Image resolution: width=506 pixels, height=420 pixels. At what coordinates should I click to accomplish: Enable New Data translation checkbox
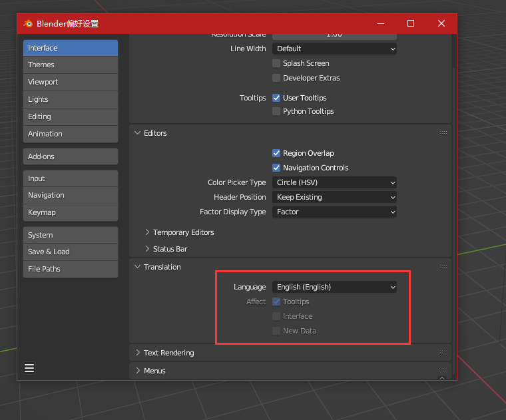point(276,331)
